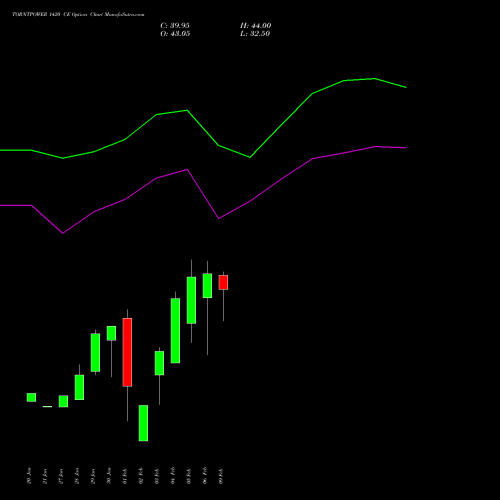Screen dimensions: 500x500
Task: Click the 01 Feb date label
Action: [125, 476]
